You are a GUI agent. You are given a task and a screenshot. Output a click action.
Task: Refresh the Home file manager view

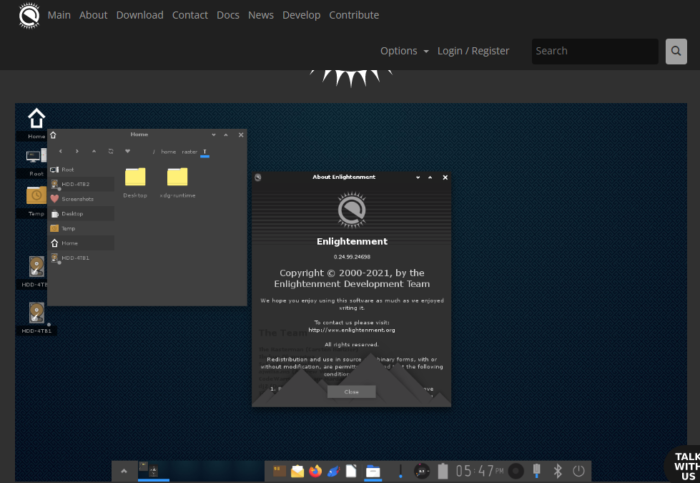(x=111, y=151)
